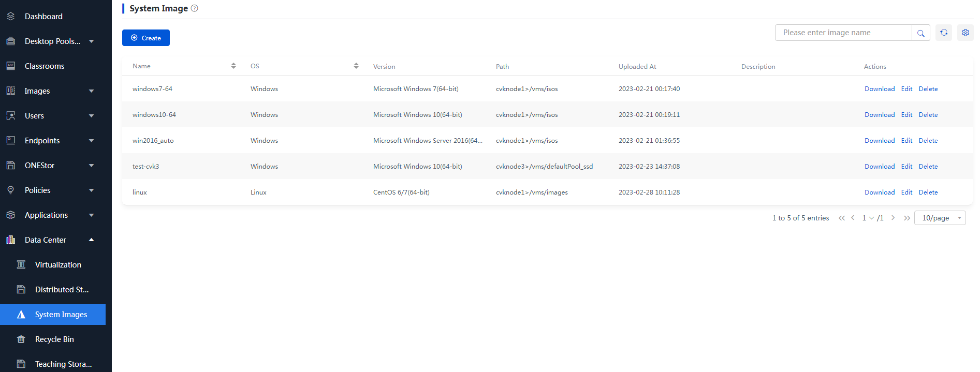Focus the image name search field

coord(843,33)
